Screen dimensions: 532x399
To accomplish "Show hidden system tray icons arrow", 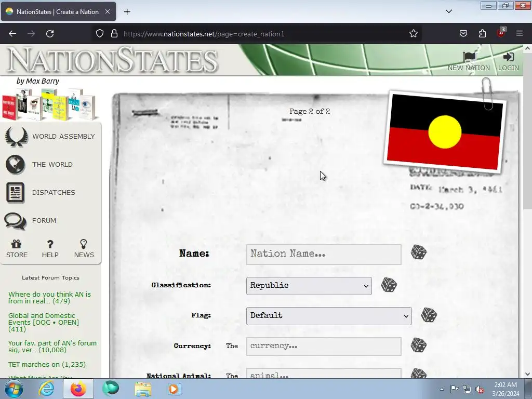I will (442, 389).
